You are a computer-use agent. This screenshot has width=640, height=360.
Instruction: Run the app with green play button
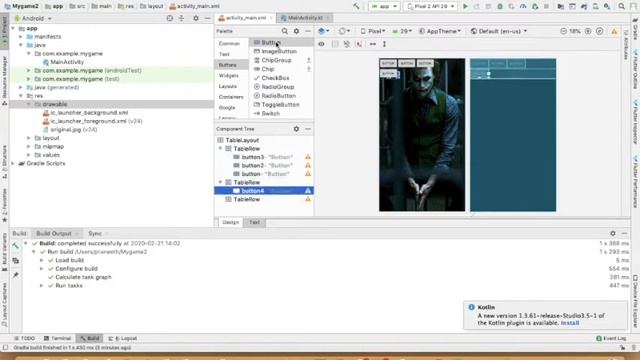tap(465, 6)
